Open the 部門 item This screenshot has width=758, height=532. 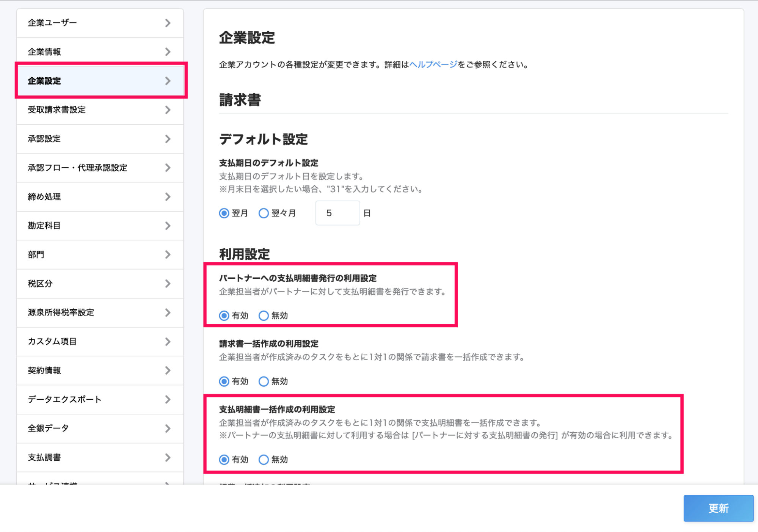tap(100, 254)
